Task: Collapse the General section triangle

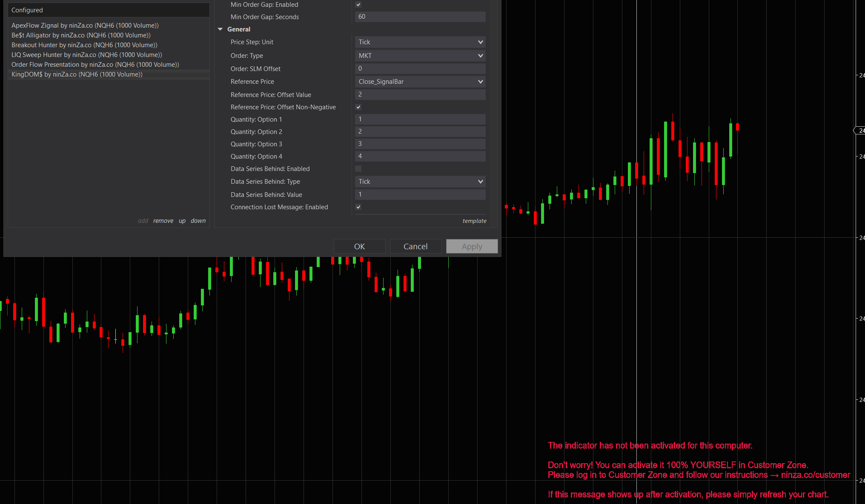Action: pos(221,29)
